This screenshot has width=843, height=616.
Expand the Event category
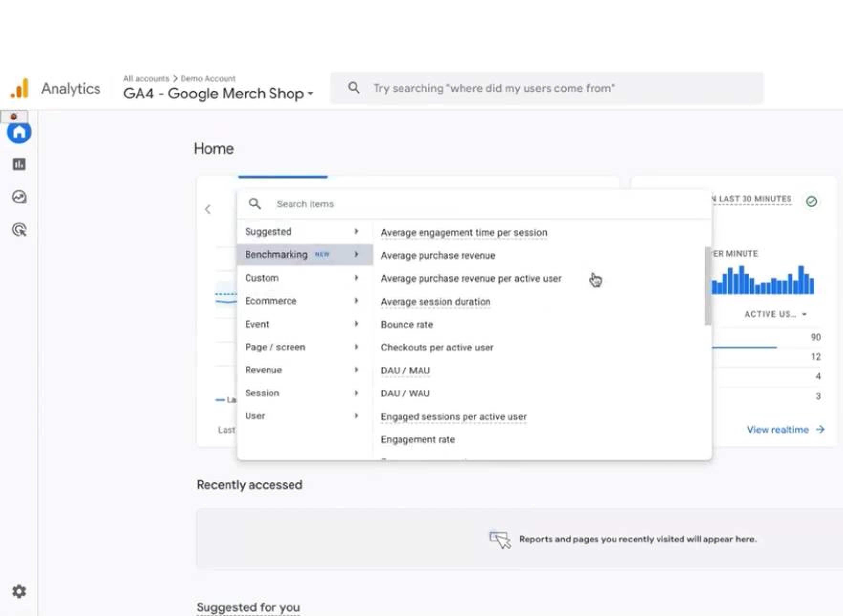click(304, 324)
